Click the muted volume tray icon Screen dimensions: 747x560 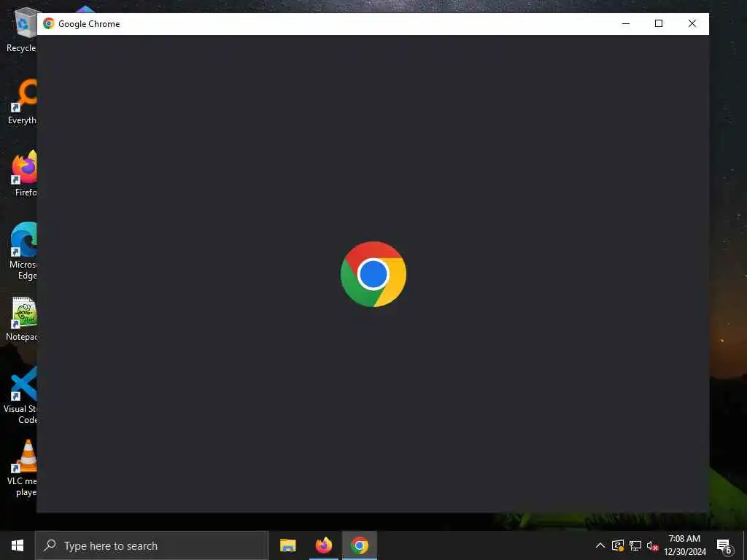[x=652, y=545]
